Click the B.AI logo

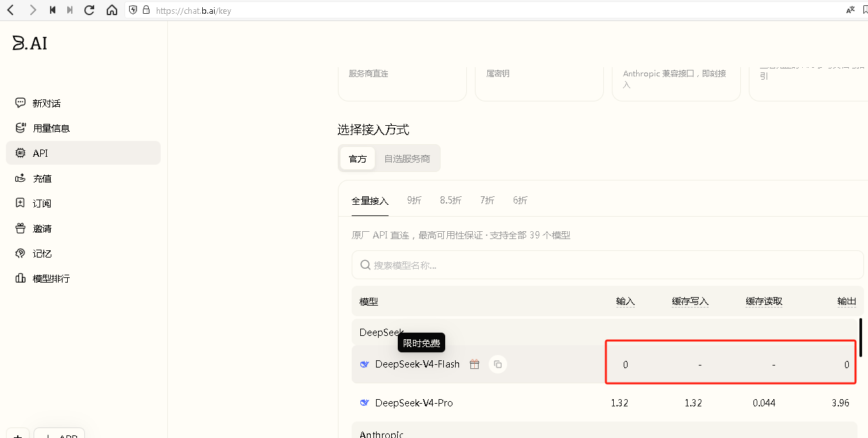30,43
